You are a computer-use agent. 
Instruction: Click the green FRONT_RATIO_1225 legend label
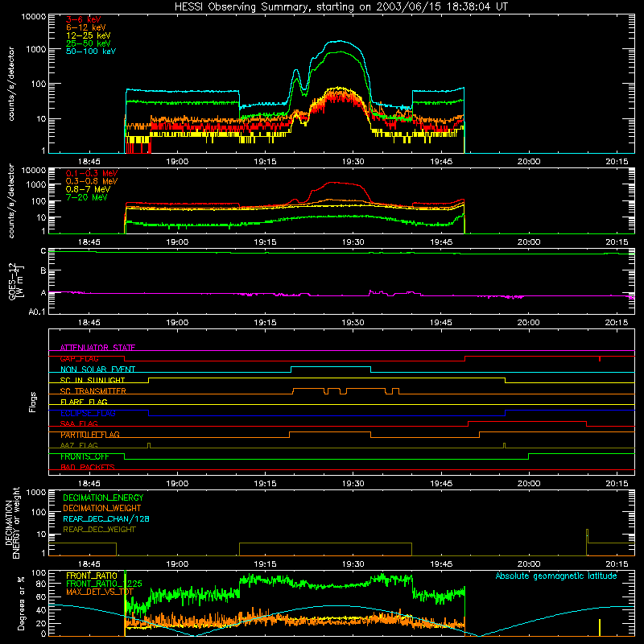click(104, 584)
